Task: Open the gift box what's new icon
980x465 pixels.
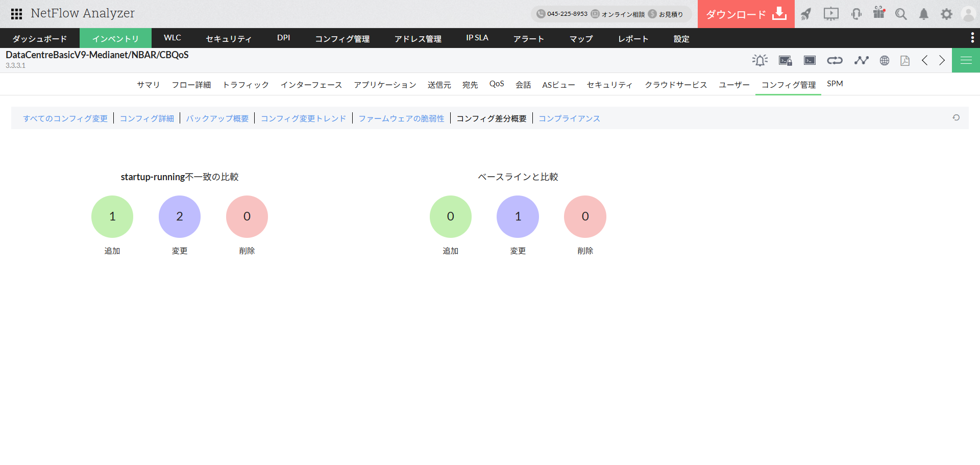Action: [878, 13]
